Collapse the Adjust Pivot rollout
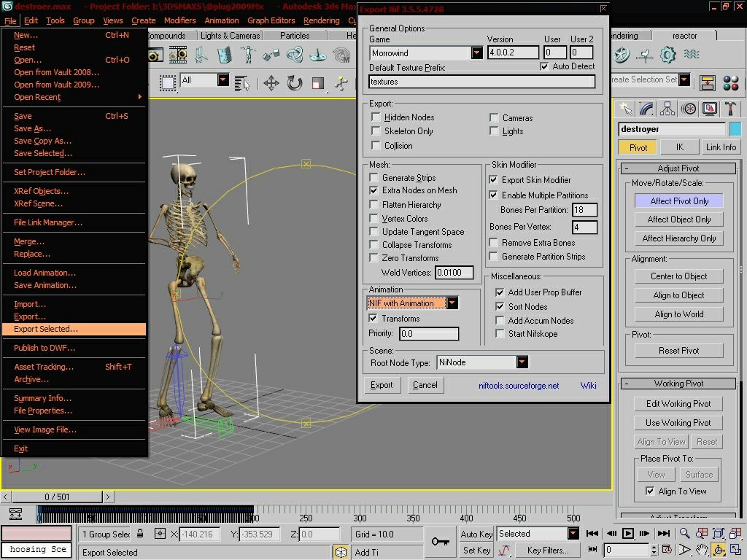The image size is (747, 560). tap(678, 168)
